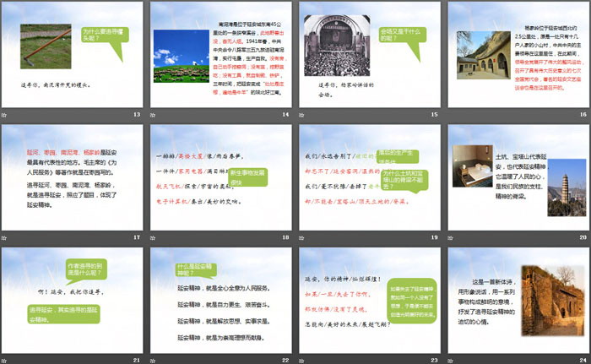This screenshot has height=364, width=591.
Task: Select slide 24 thumbnail with the old stone wall photo
Action: (518, 301)
